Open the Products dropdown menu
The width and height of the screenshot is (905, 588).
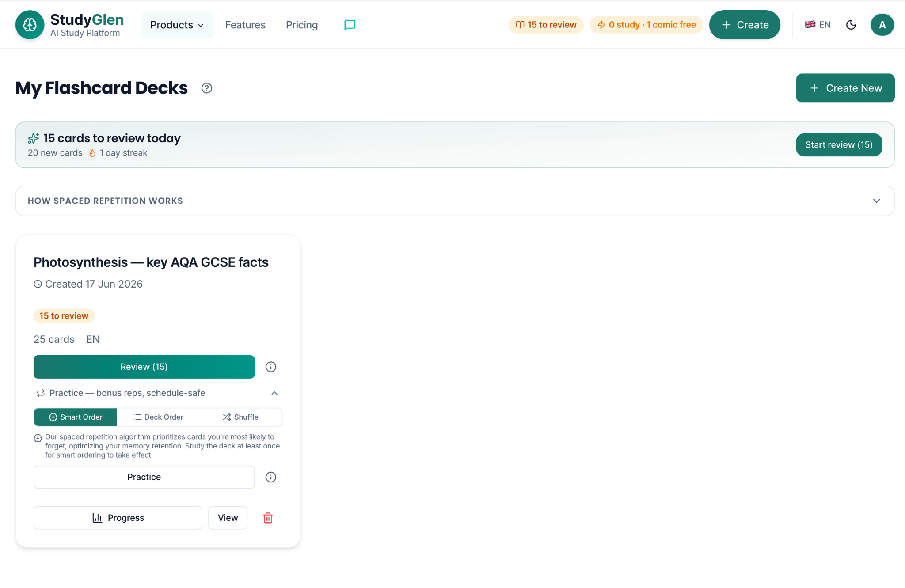point(177,25)
